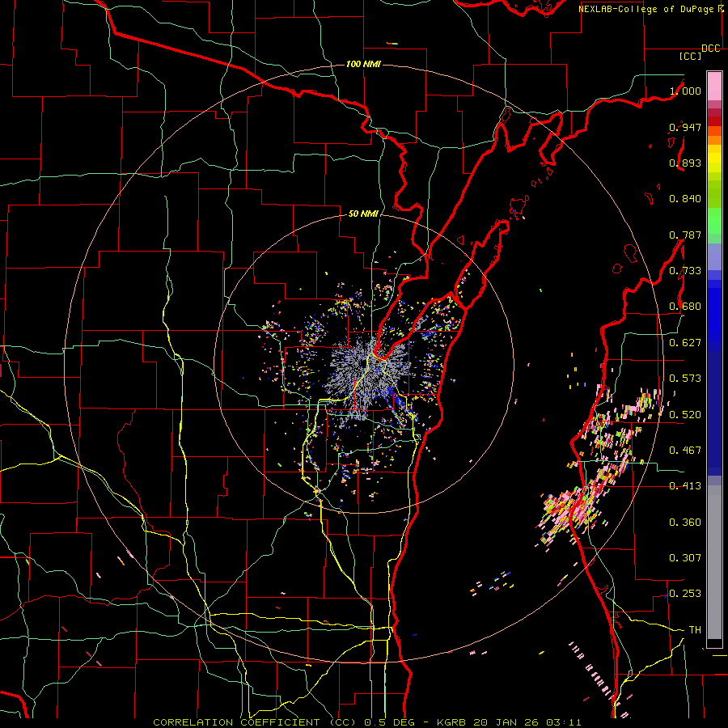
Task: Click the CORRELATION COEFFICIENT caption title
Action: 236,722
